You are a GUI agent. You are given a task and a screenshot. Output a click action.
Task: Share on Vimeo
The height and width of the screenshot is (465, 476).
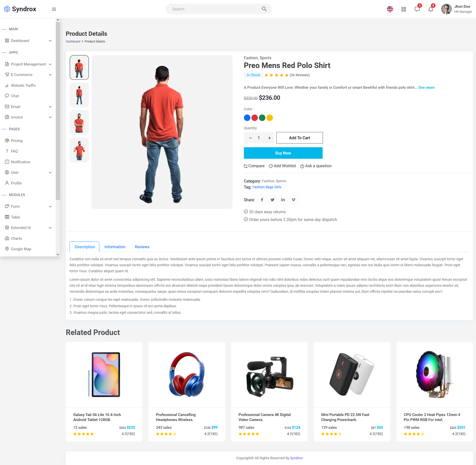coord(293,200)
